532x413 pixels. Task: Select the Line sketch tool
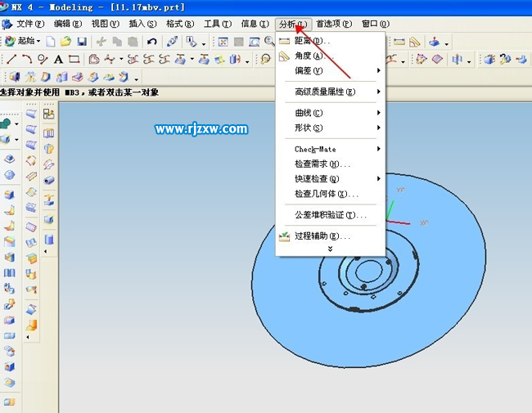point(11,60)
